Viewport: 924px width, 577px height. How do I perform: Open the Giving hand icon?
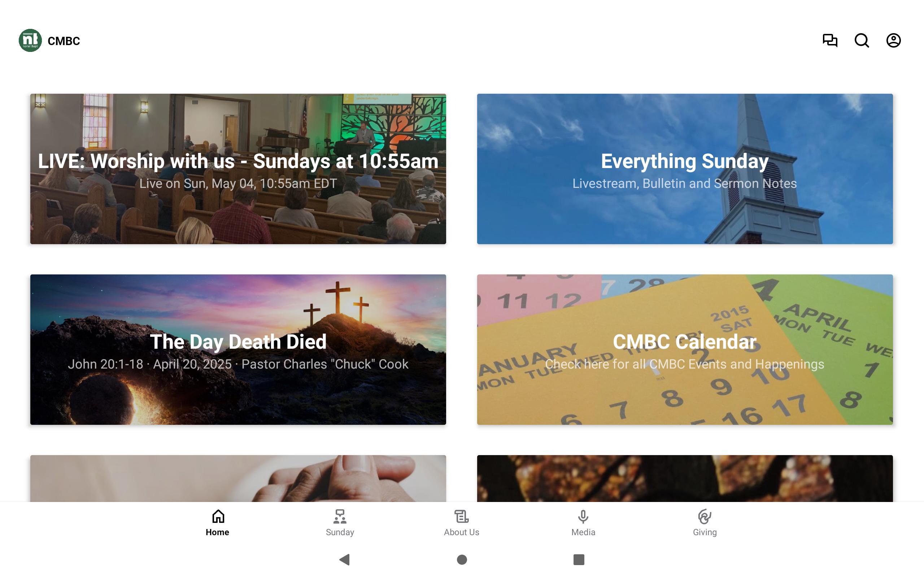click(705, 516)
